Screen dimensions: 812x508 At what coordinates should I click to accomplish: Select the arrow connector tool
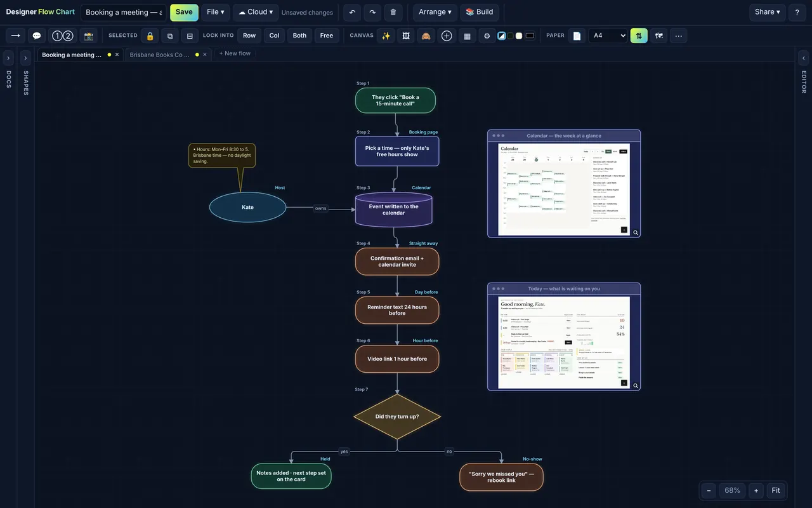[16, 36]
